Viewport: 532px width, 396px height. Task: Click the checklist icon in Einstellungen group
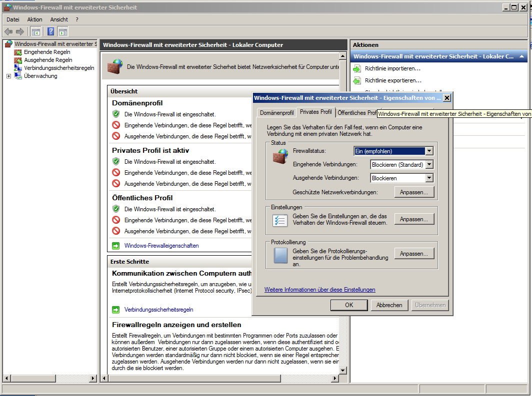(x=280, y=221)
